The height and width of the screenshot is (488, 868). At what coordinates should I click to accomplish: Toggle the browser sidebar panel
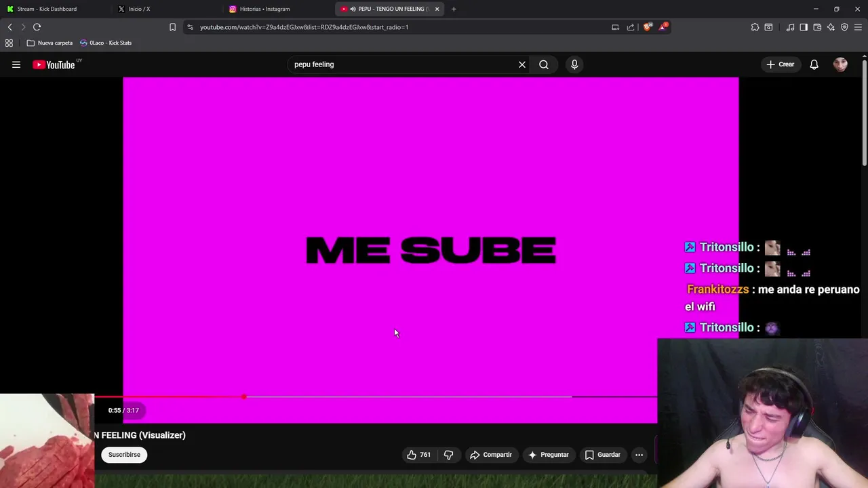pos(804,27)
